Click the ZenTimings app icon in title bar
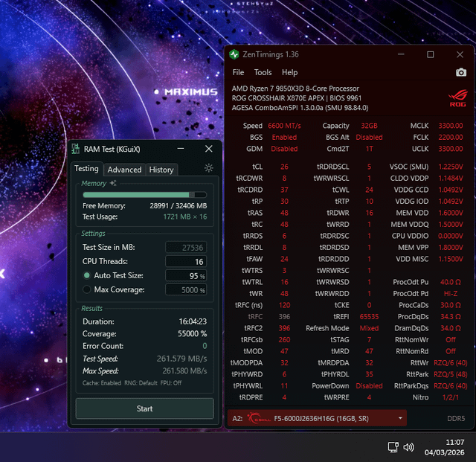 click(x=234, y=54)
